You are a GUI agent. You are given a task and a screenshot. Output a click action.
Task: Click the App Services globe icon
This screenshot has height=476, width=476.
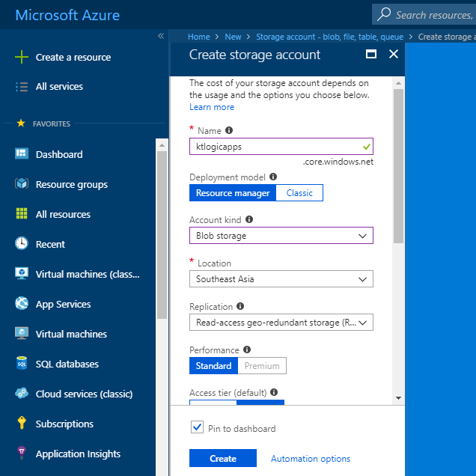coord(22,303)
